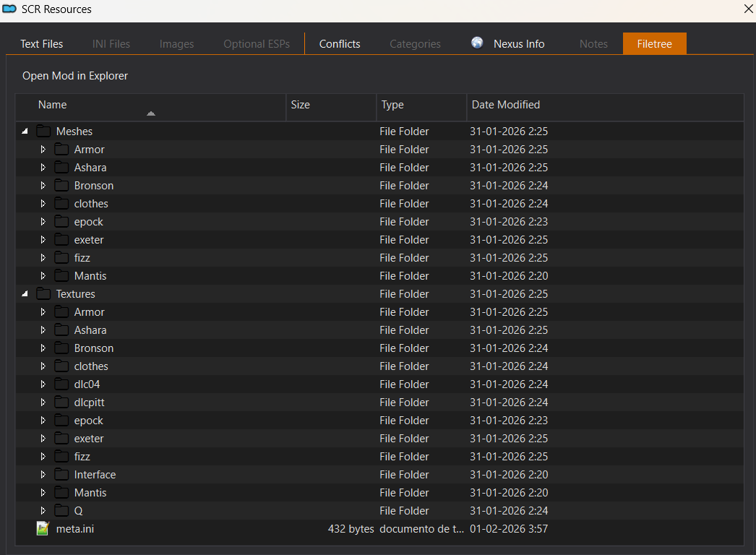Click the Mod Organizer icon in title bar

(x=9, y=9)
